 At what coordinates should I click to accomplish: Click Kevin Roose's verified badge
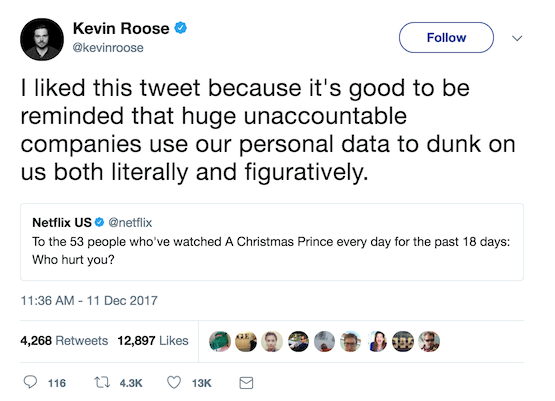click(x=181, y=28)
